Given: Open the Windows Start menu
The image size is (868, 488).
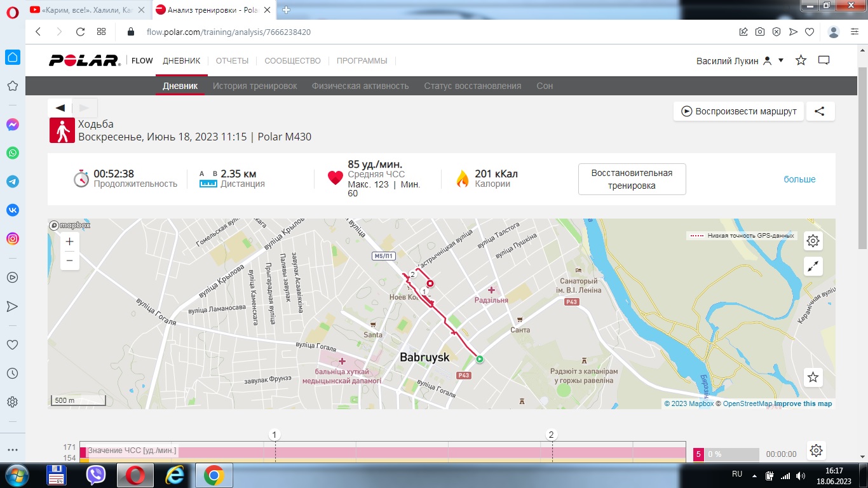Looking at the screenshot, I should point(16,475).
